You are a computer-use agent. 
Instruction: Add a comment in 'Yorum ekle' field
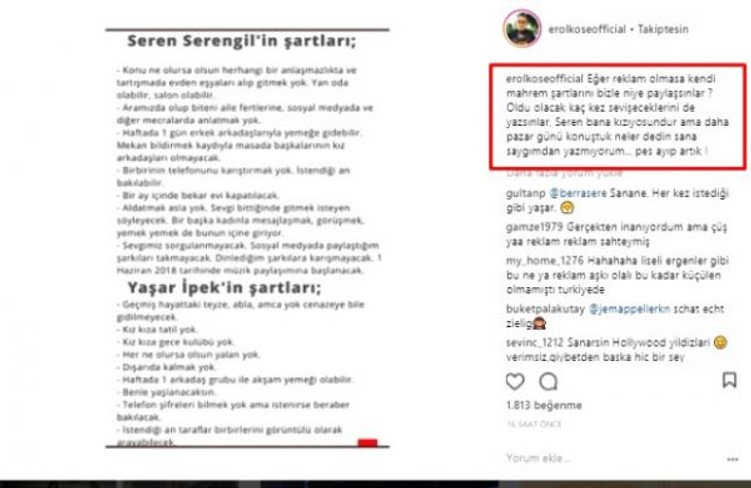pos(613,458)
